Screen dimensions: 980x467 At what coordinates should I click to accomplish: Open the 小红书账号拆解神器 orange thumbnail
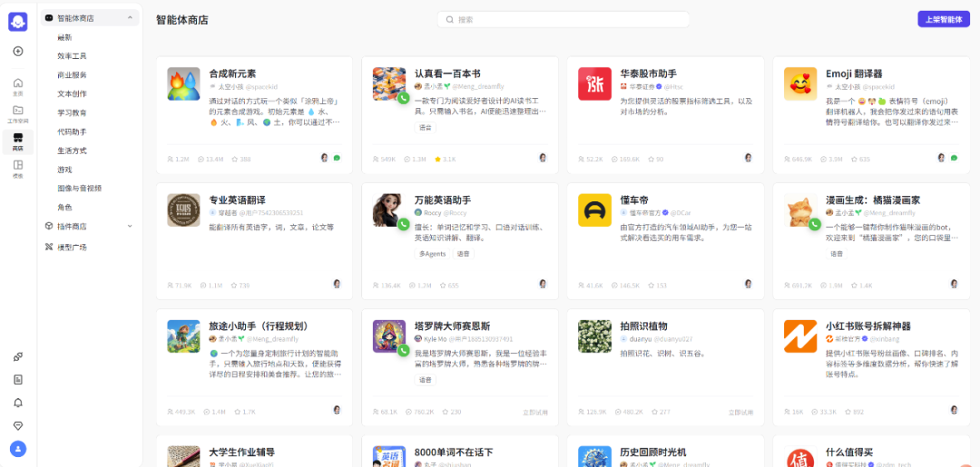point(800,336)
